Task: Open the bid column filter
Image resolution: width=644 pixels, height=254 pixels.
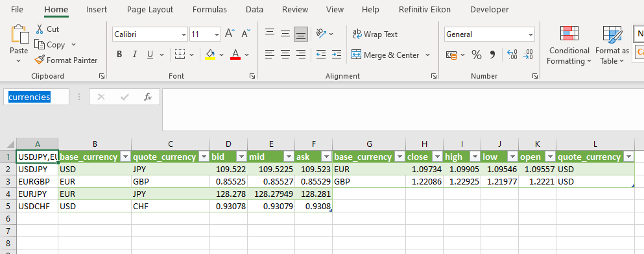Action: pyautogui.click(x=241, y=157)
